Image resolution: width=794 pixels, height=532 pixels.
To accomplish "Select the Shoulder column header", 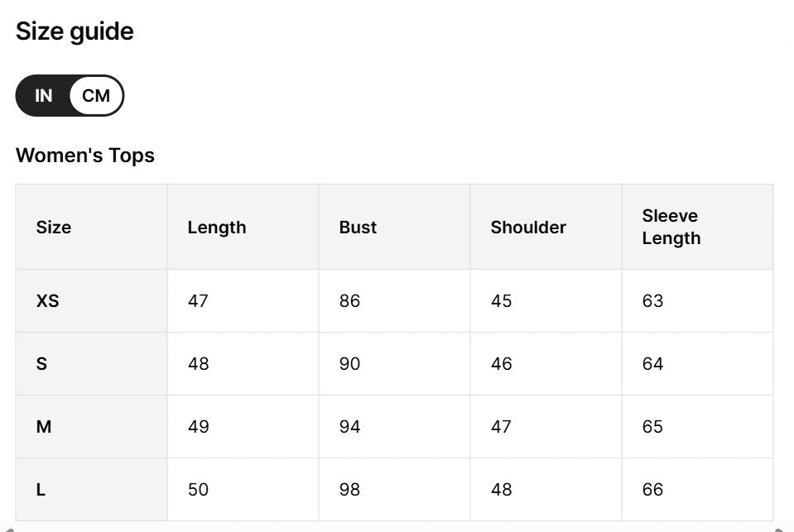I will [528, 228].
